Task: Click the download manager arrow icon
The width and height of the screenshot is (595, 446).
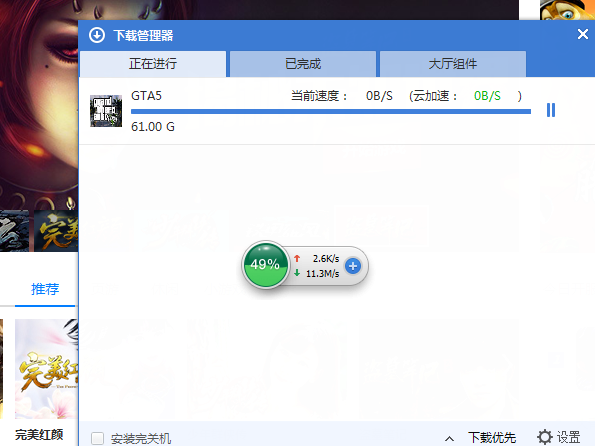Action: click(x=97, y=35)
